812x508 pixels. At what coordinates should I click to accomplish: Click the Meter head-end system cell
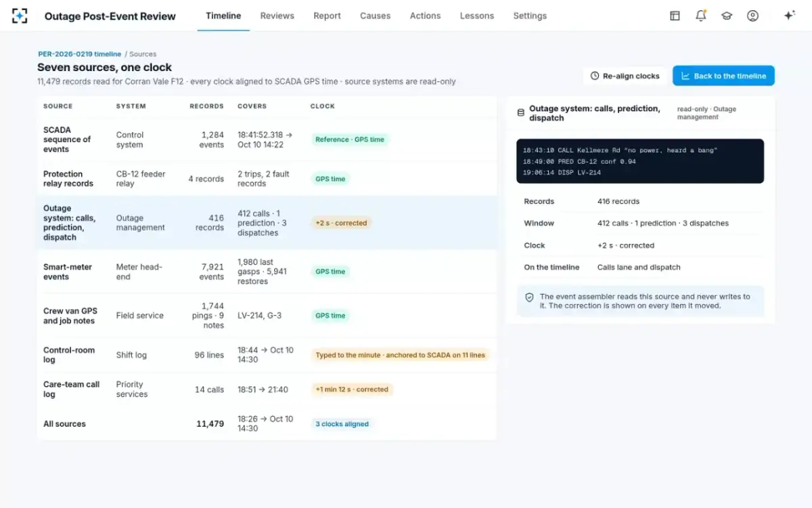tap(139, 272)
